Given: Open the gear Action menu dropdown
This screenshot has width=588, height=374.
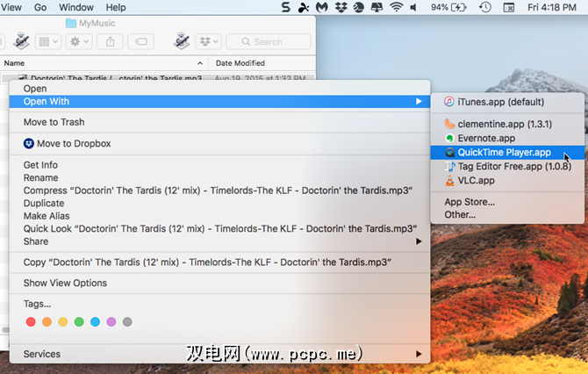Looking at the screenshot, I should point(79,41).
